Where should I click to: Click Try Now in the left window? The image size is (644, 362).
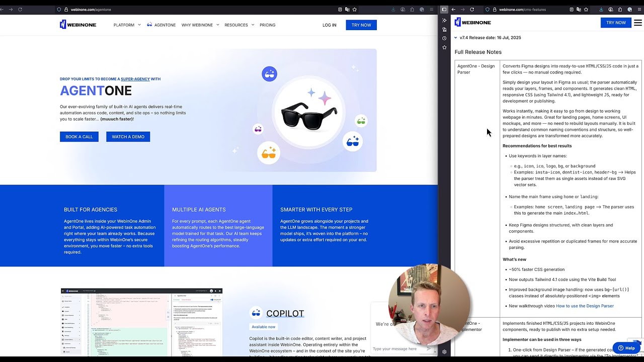pos(361,25)
